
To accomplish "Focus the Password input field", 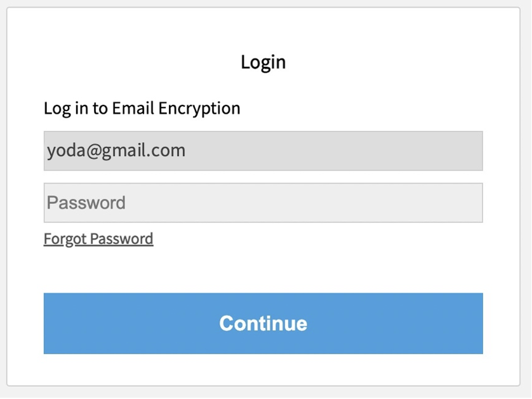I will [263, 203].
